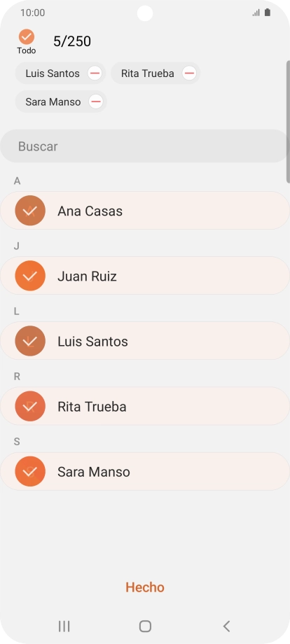Select the Luis Santos chip label

(53, 73)
